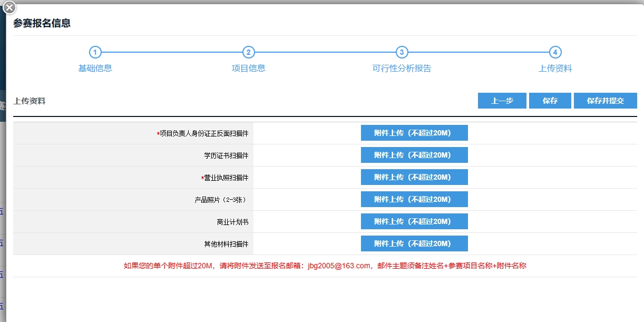This screenshot has height=322, width=644.
Task: Select step 4 circle icon
Action: (555, 52)
